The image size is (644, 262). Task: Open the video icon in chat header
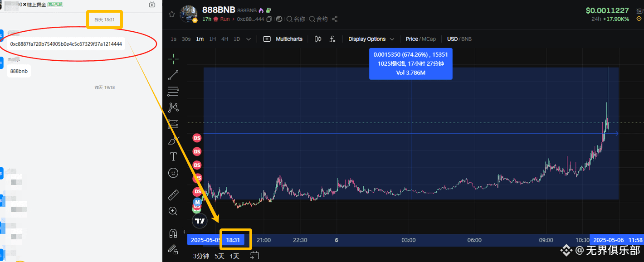(152, 5)
